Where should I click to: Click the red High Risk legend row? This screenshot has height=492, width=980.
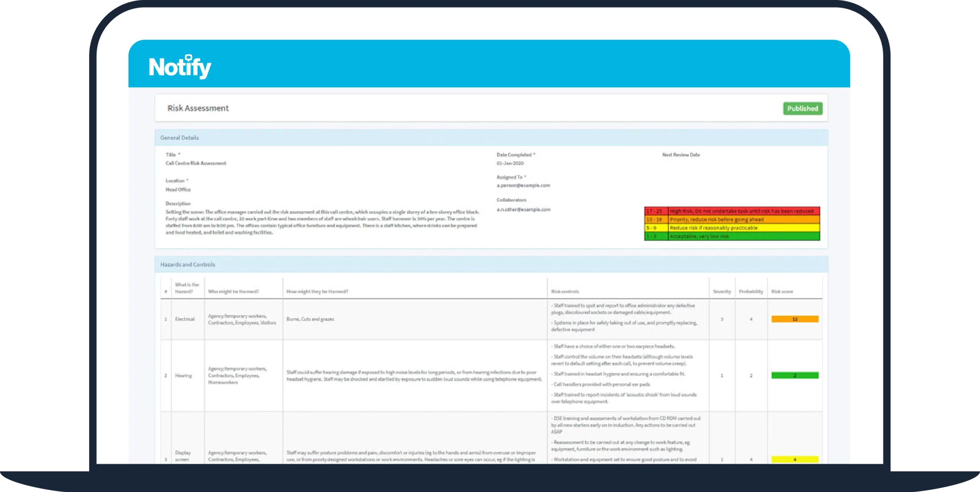pos(731,211)
